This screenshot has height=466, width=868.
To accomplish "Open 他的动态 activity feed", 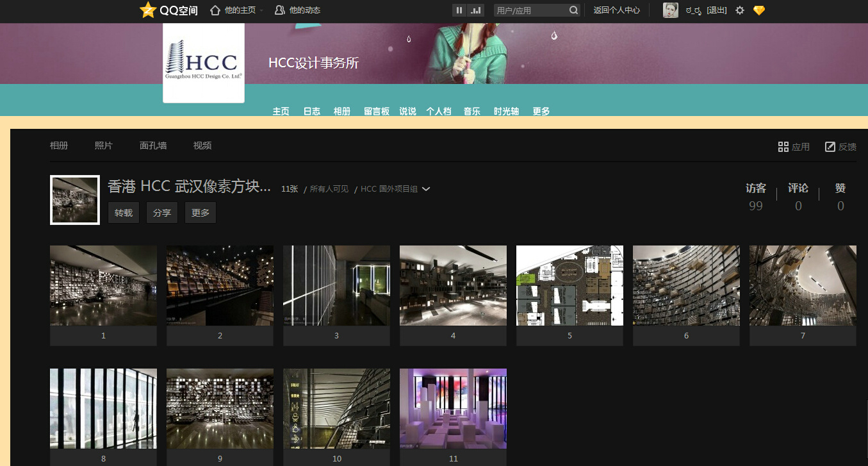I will (x=297, y=10).
